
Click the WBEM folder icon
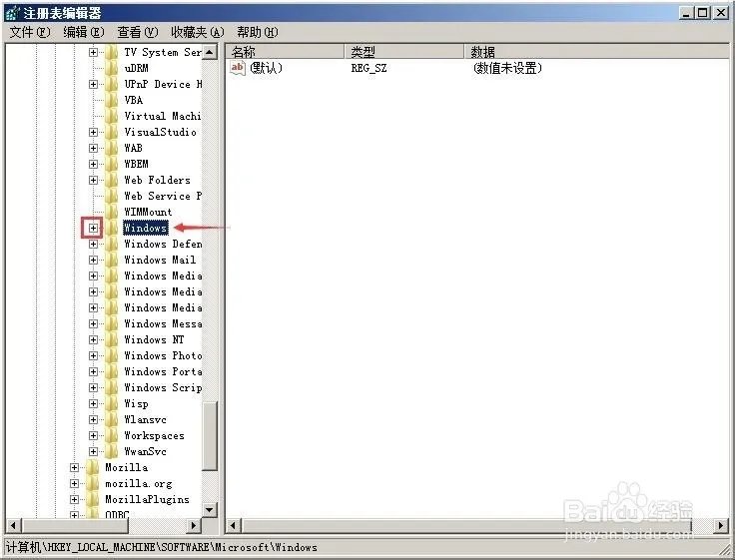pyautogui.click(x=112, y=164)
